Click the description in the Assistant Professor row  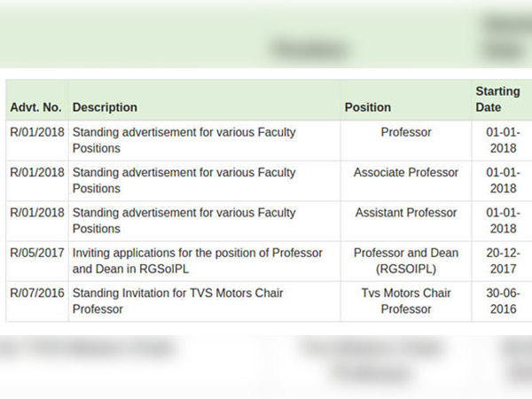click(x=184, y=221)
